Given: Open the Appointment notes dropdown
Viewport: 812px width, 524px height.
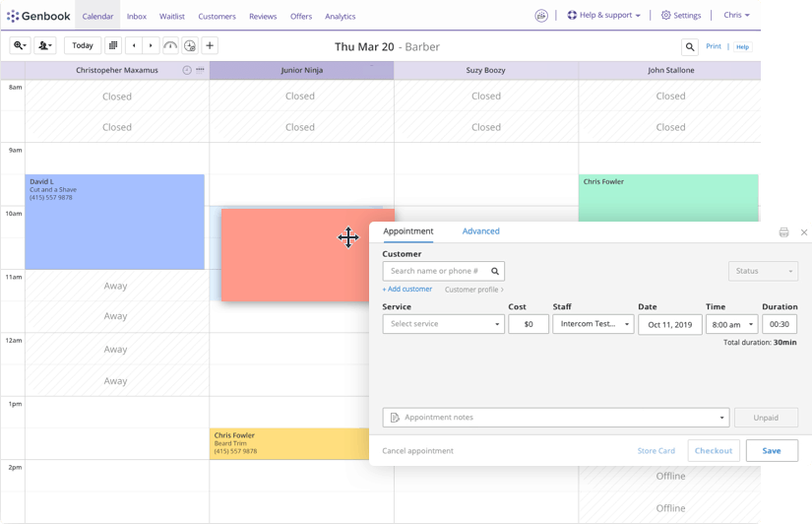Looking at the screenshot, I should coord(556,418).
